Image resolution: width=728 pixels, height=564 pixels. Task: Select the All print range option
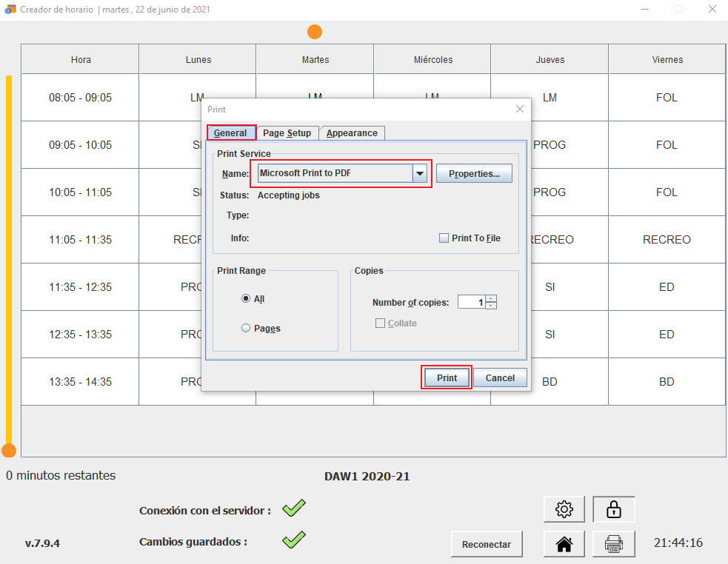tap(246, 299)
